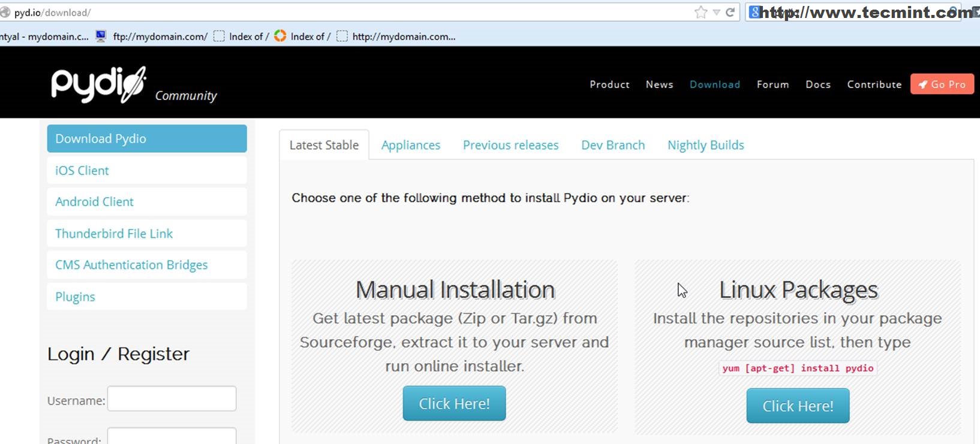The image size is (980, 444).
Task: Click Here button under Linux Packages
Action: [x=798, y=406]
